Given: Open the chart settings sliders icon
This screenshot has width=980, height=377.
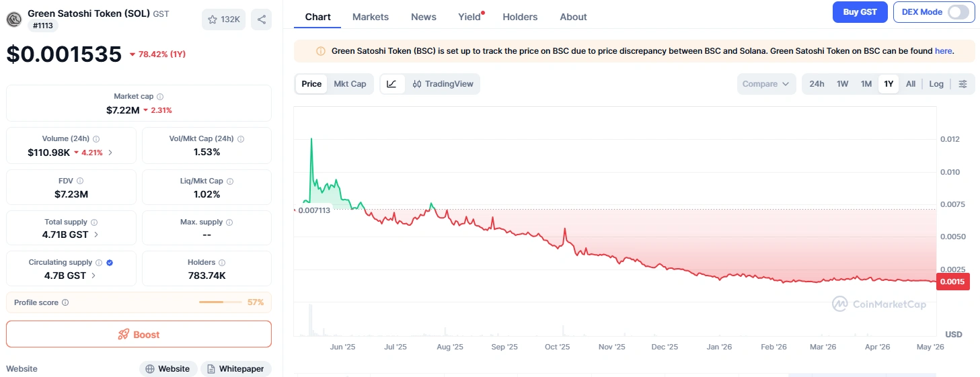Looking at the screenshot, I should click(963, 84).
